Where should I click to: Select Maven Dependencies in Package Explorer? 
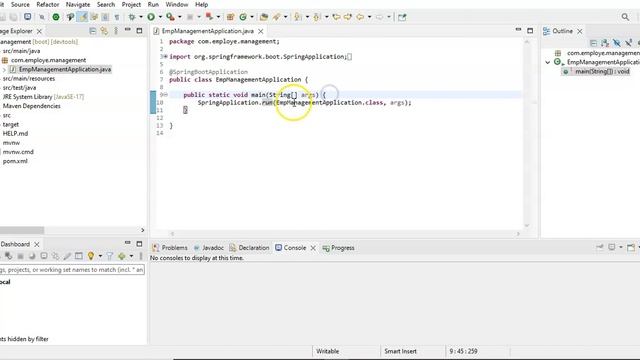31,106
